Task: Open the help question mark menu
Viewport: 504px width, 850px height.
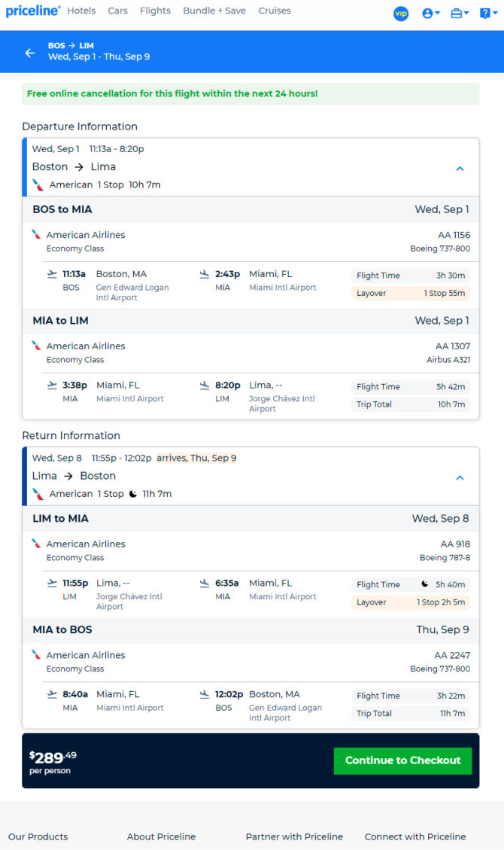Action: 488,14
